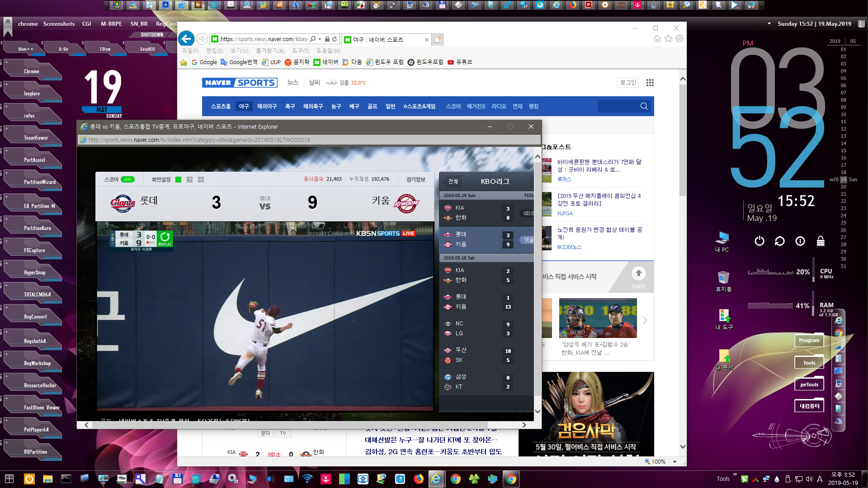Viewport: 868px width, 488px height.
Task: Open 경기정보 tab in score header
Action: pos(415,179)
